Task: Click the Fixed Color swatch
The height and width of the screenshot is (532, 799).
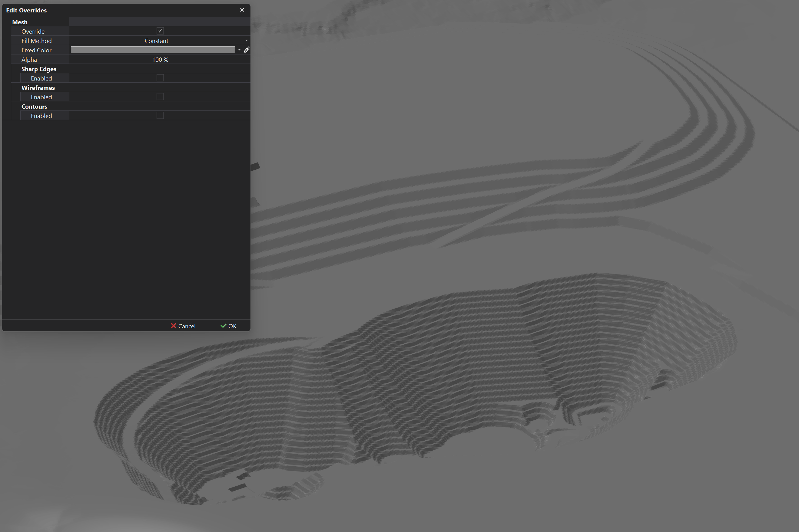Action: (x=153, y=50)
